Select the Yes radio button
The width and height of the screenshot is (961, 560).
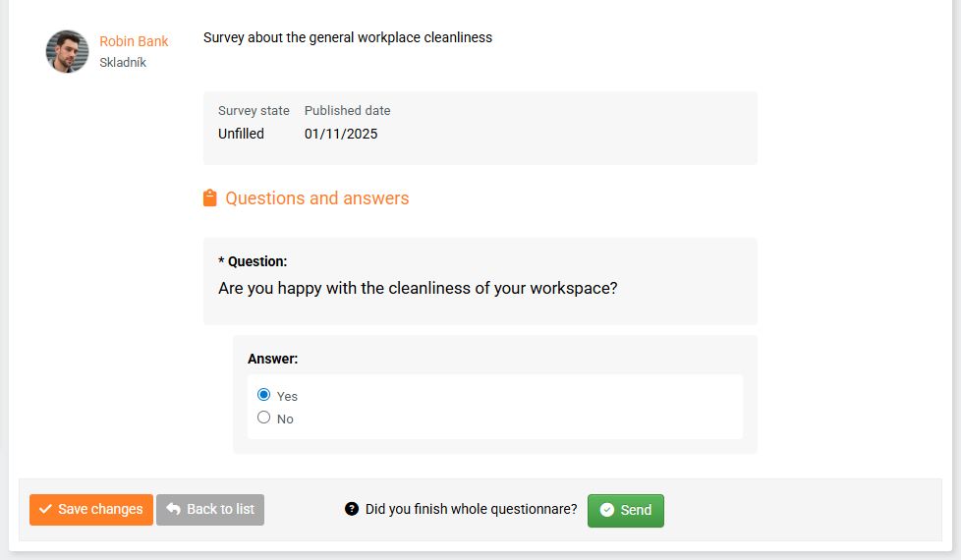click(263, 395)
